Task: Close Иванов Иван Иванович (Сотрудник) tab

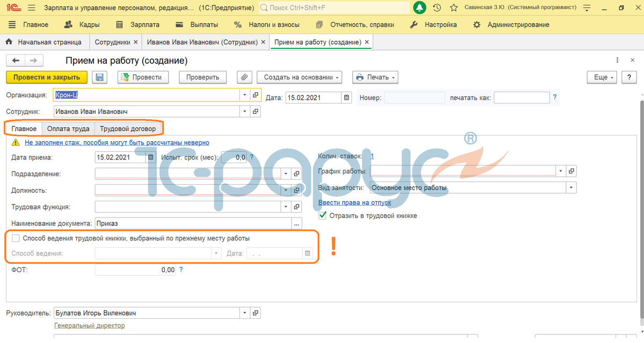Action: (263, 42)
